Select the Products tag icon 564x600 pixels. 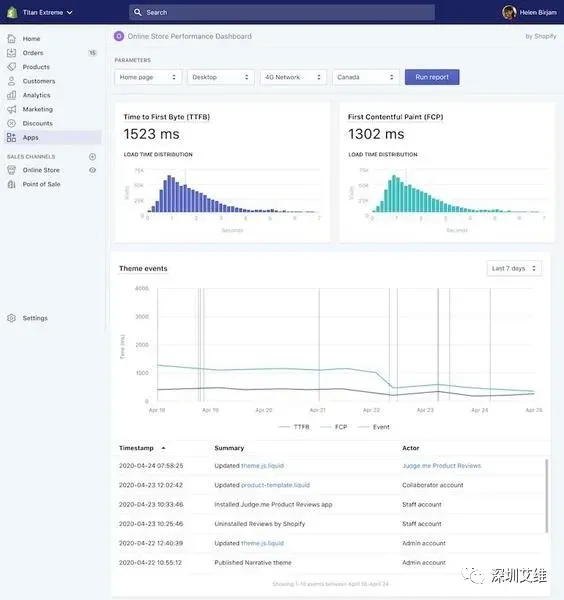(x=11, y=67)
